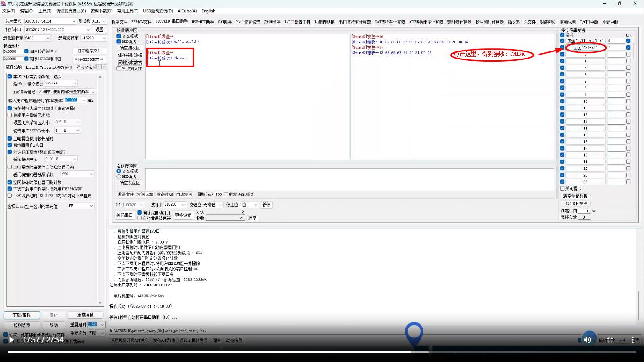Toggle HEX模式 checkbox in the receive buffer
Screen dimensions: 644x362
[119, 42]
